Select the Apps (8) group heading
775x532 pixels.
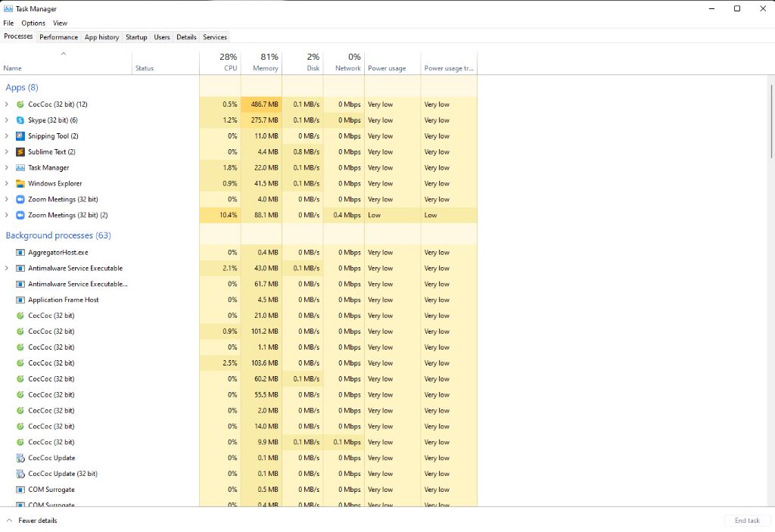tap(22, 88)
